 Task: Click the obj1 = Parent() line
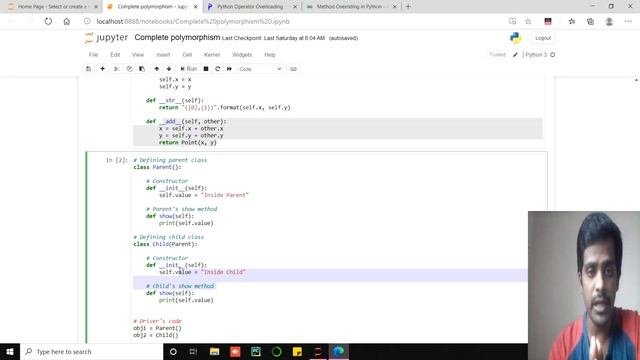pos(157,328)
